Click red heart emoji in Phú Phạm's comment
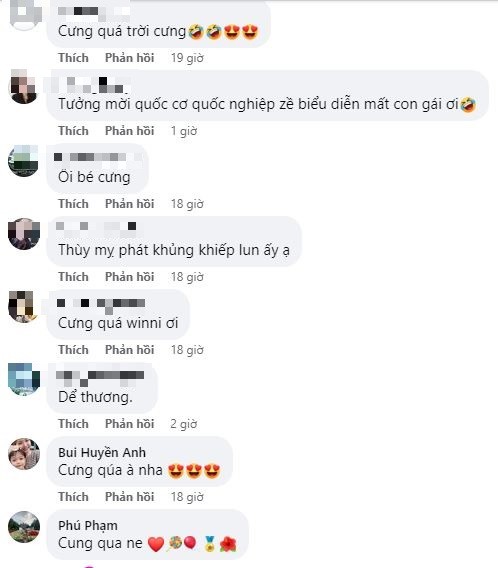The height and width of the screenshot is (568, 498). [x=156, y=544]
